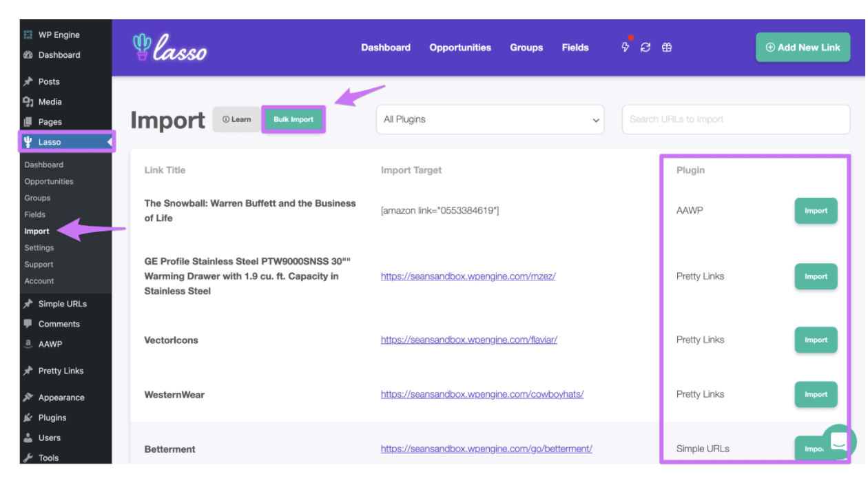Image resolution: width=868 pixels, height=481 pixels.
Task: Open the cowboyhats URL link
Action: click(482, 395)
